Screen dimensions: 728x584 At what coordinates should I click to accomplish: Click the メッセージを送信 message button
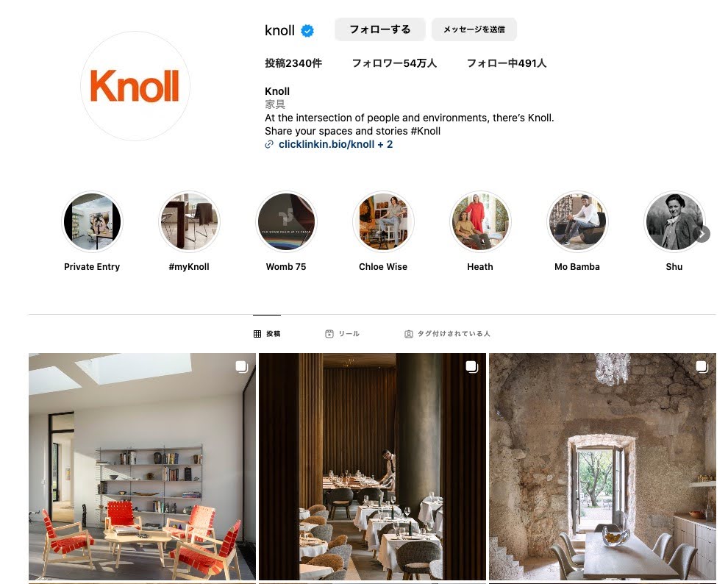click(x=474, y=29)
